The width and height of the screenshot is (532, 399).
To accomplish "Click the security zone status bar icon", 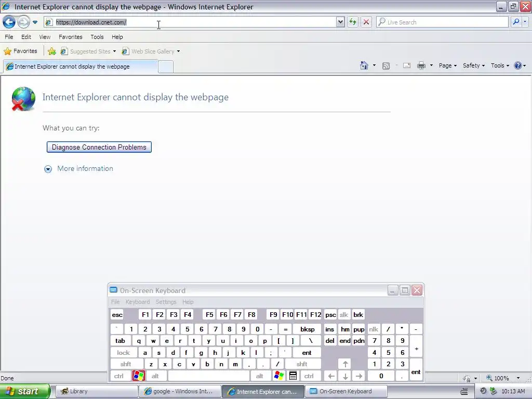I will click(x=467, y=378).
